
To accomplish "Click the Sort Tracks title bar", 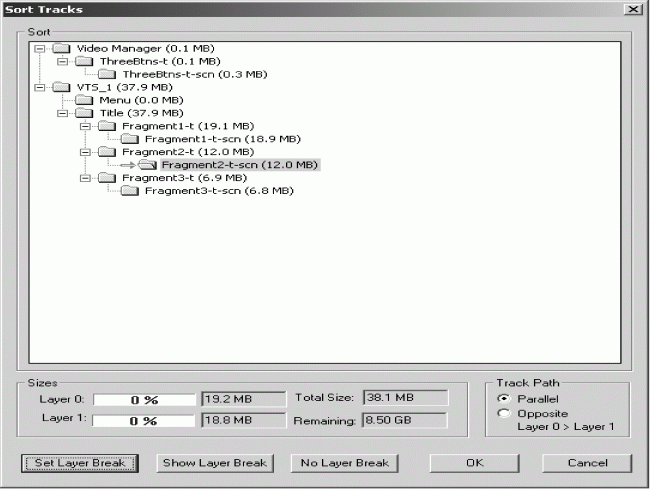I will click(311, 9).
